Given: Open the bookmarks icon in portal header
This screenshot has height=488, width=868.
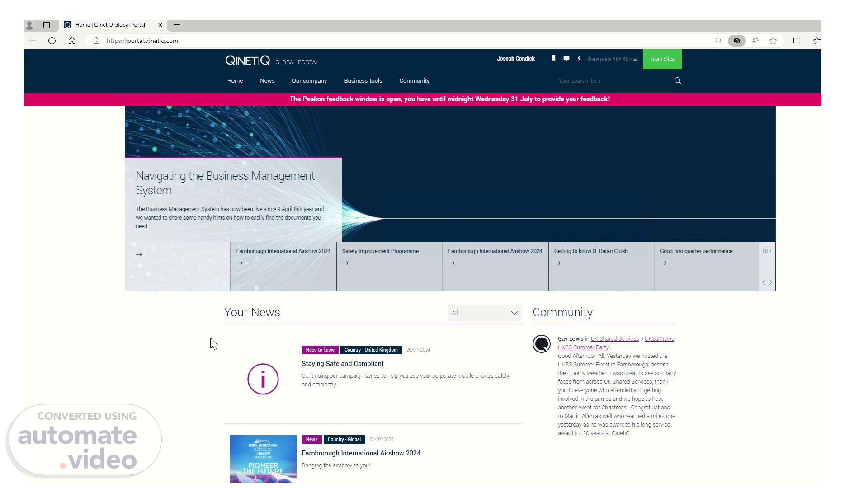Looking at the screenshot, I should 554,58.
